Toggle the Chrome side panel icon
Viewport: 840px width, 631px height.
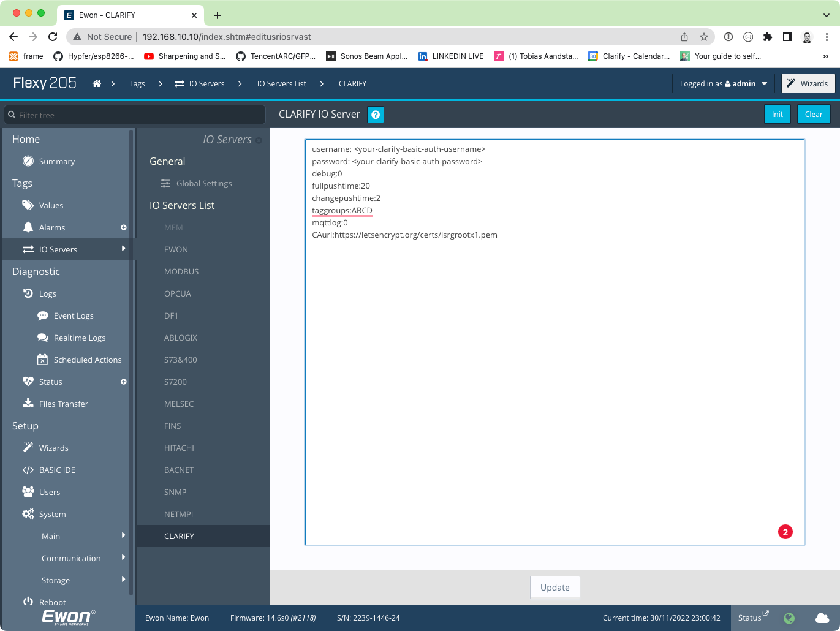tap(787, 37)
